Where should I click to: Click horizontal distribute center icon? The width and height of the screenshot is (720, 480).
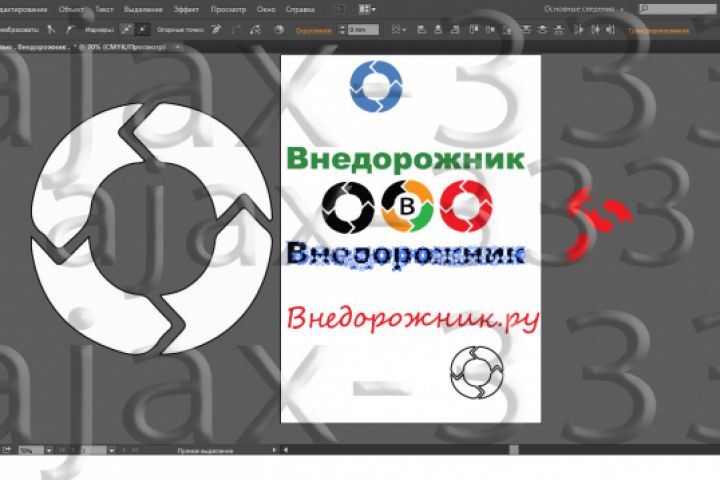tap(595, 30)
